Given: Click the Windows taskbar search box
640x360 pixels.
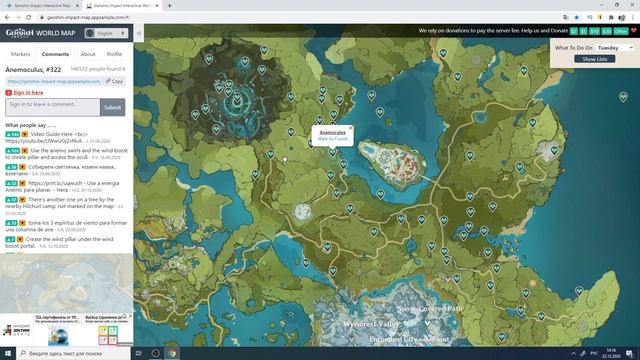Looking at the screenshot, I should [74, 353].
